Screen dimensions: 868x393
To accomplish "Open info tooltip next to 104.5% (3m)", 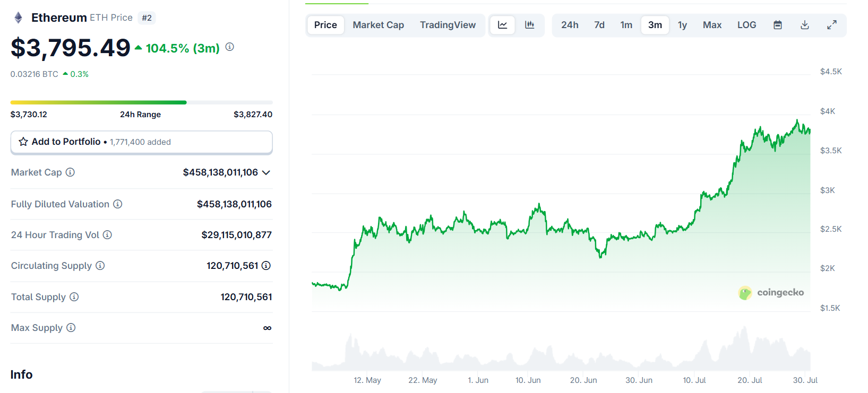I will coord(230,47).
